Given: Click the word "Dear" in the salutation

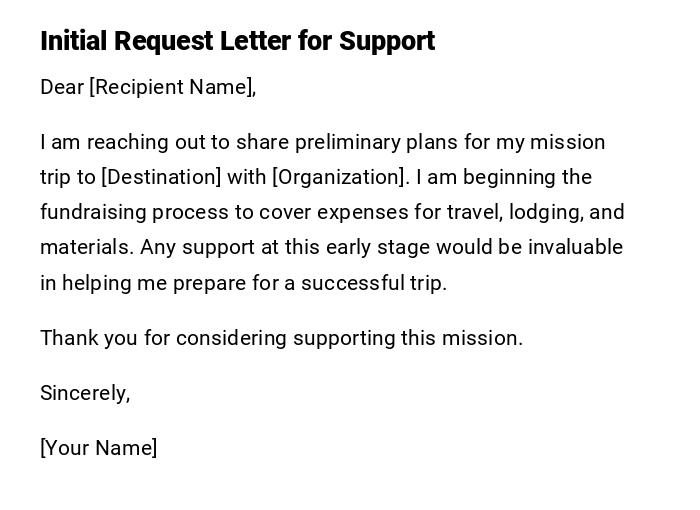Looking at the screenshot, I should click(x=62, y=87).
